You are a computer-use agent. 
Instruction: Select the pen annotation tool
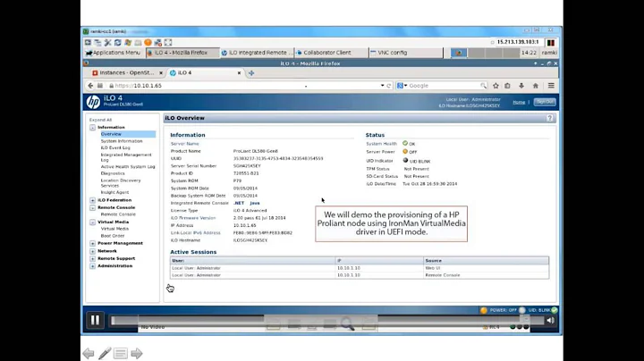coord(105,353)
